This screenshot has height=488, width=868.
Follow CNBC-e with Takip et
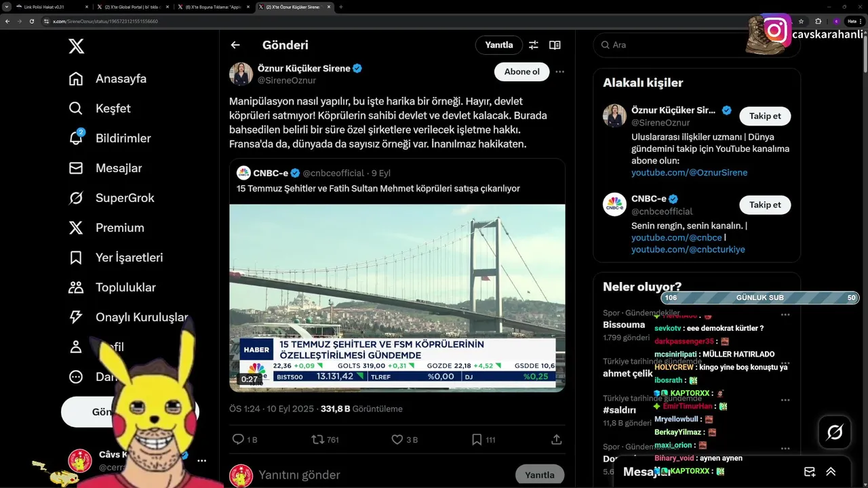point(765,205)
